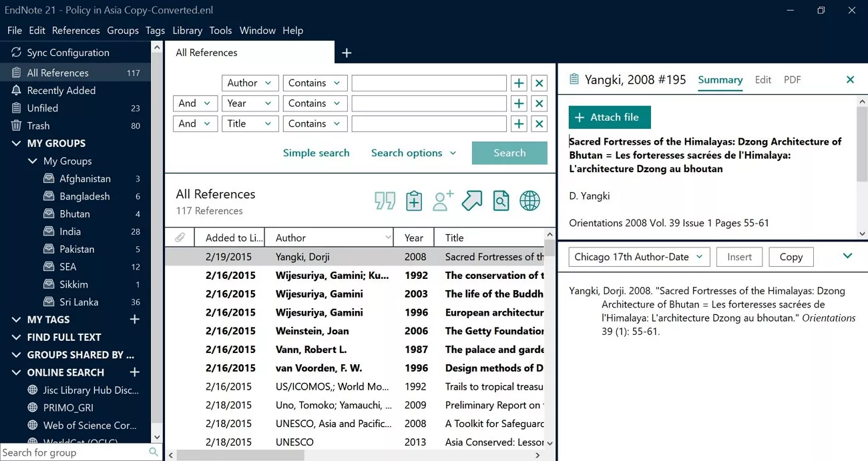The width and height of the screenshot is (868, 461).
Task: Expand the MY GROUPS section
Action: tap(15, 143)
